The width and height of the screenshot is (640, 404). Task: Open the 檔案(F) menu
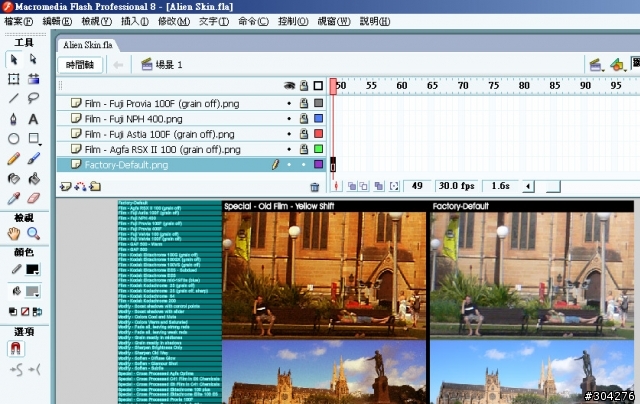[x=18, y=21]
